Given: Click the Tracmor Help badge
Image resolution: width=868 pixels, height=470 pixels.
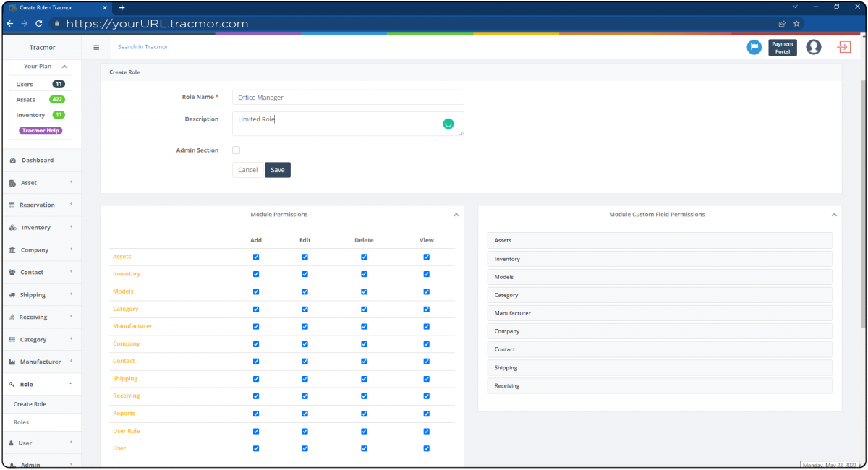Looking at the screenshot, I should click(40, 130).
